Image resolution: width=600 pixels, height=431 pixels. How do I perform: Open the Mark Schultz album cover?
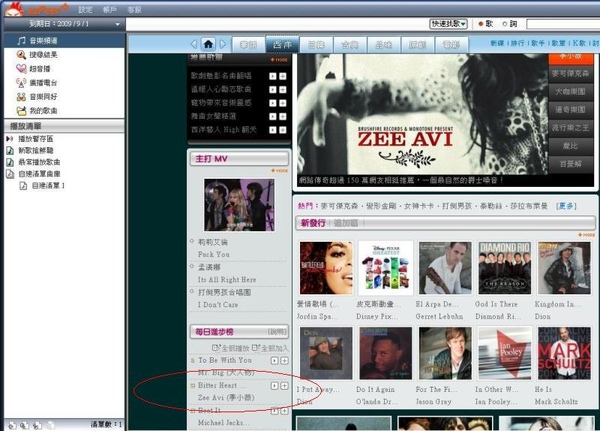click(x=564, y=353)
